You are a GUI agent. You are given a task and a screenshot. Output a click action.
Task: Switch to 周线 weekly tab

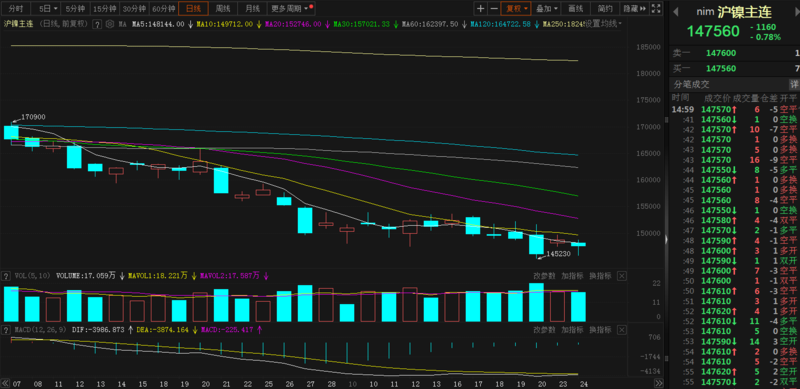pyautogui.click(x=223, y=9)
